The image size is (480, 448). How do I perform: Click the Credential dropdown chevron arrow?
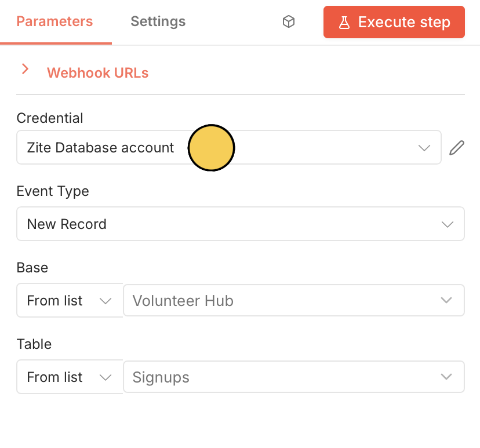click(424, 148)
